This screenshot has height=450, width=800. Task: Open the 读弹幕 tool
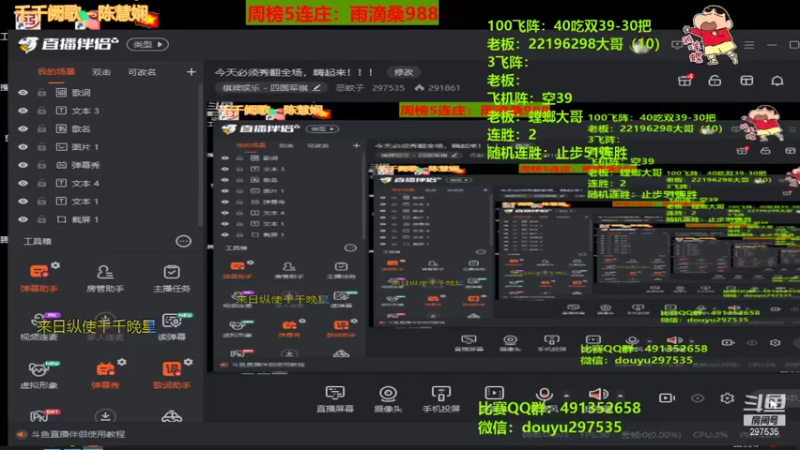(x=171, y=327)
